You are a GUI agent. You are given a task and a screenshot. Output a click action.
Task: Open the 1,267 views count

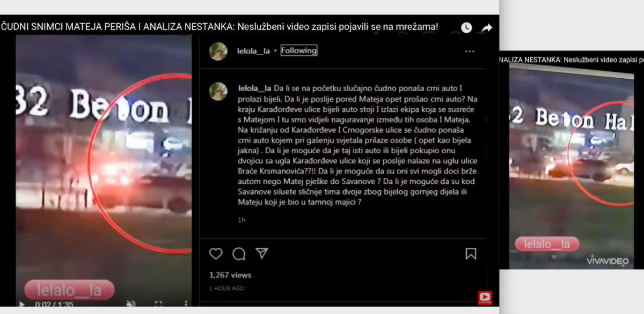point(230,275)
